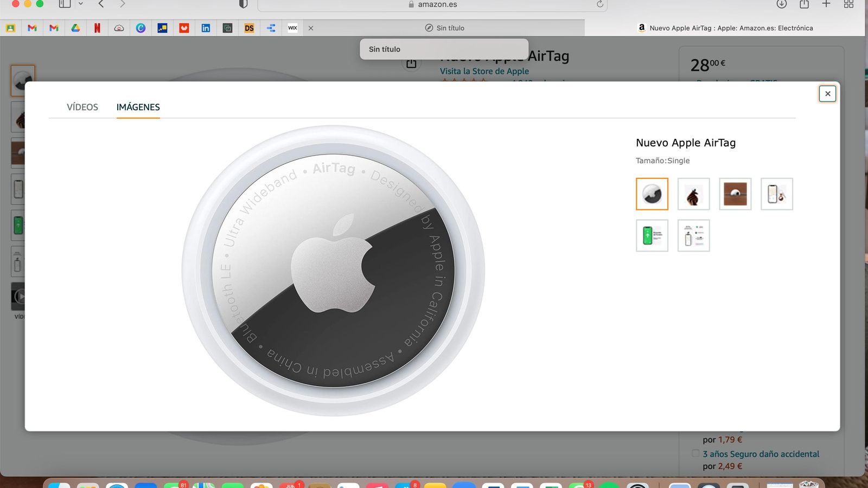Open Gmail from the favorites bar
This screenshot has height=488, width=868.
coord(33,28)
